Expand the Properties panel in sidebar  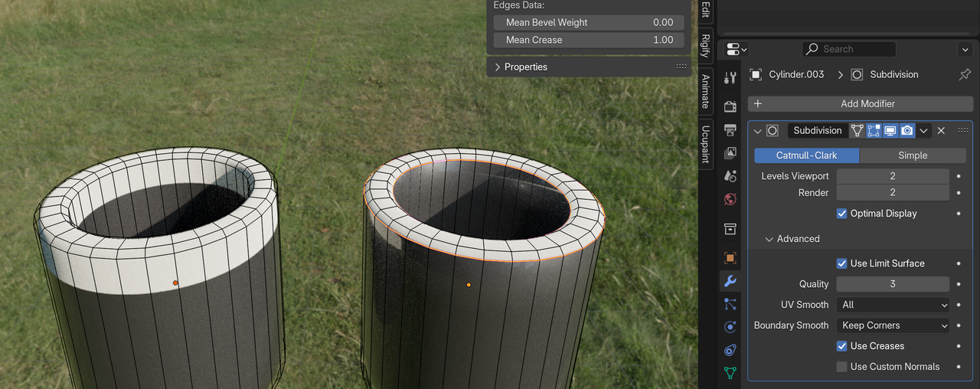(498, 67)
